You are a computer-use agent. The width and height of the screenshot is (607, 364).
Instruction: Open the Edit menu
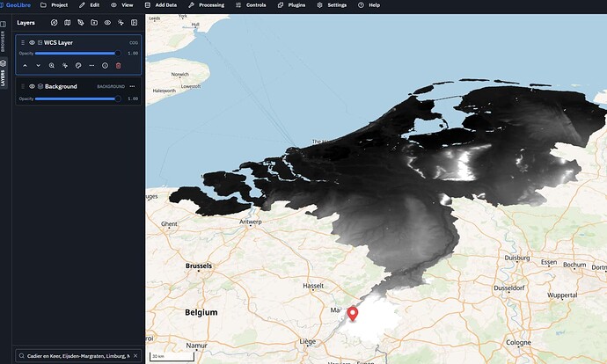pyautogui.click(x=90, y=5)
